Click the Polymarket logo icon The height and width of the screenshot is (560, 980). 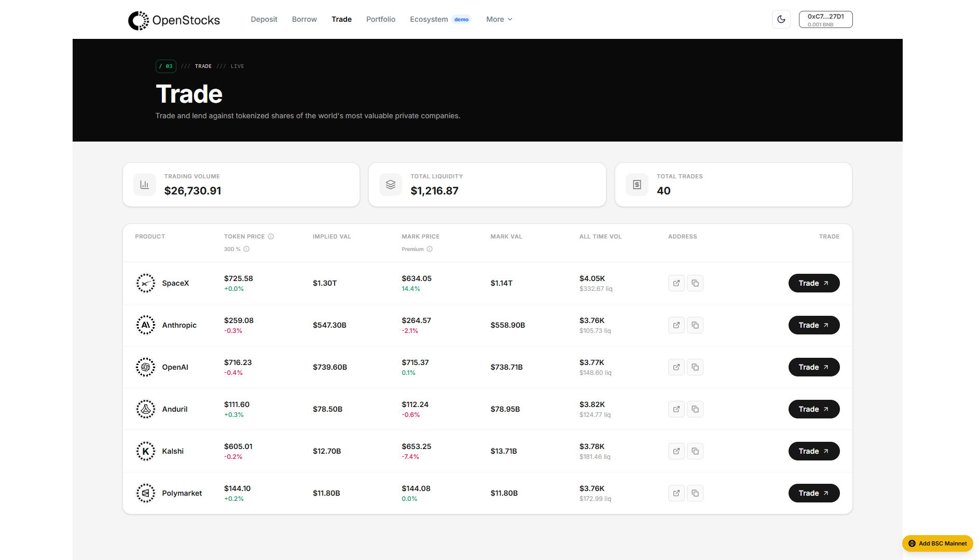pos(146,493)
